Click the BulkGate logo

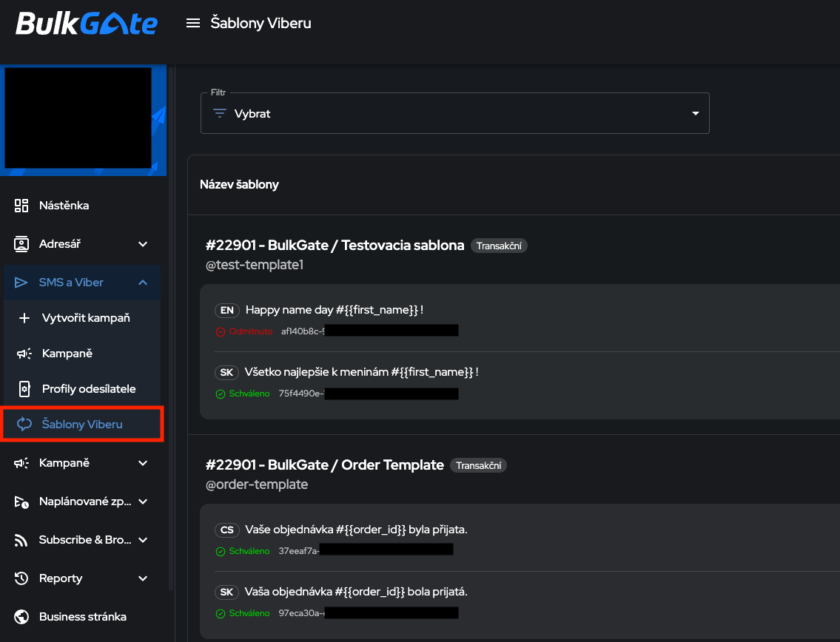click(87, 24)
